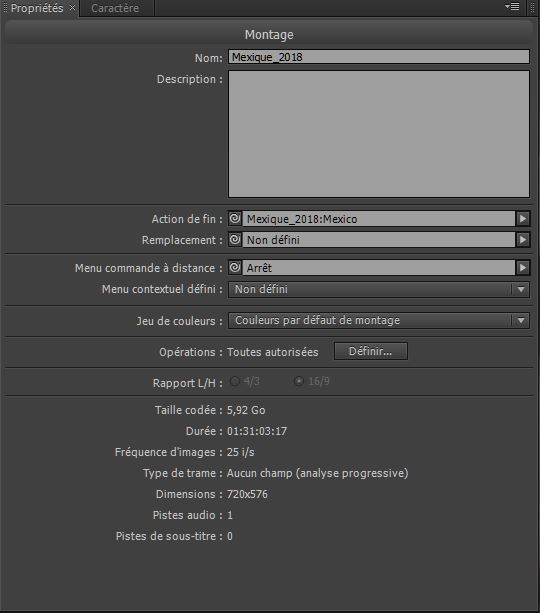
Task: Click the Définir... operations button
Action: [370, 351]
